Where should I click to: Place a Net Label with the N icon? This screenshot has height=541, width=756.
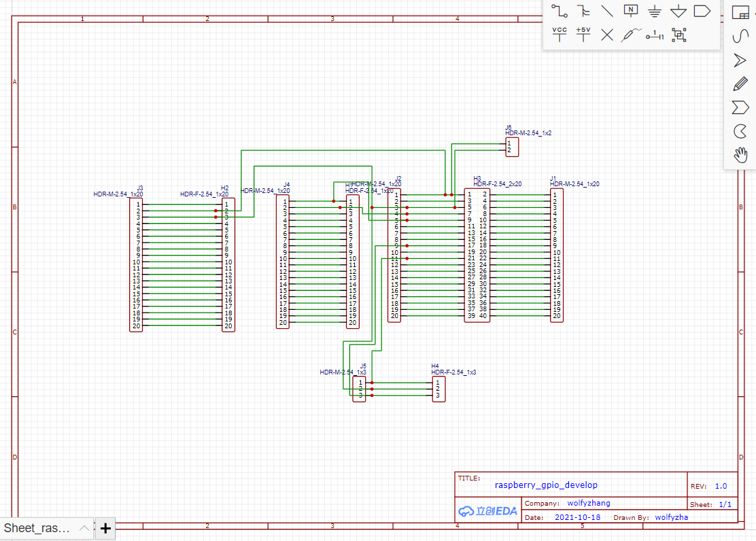tap(631, 11)
